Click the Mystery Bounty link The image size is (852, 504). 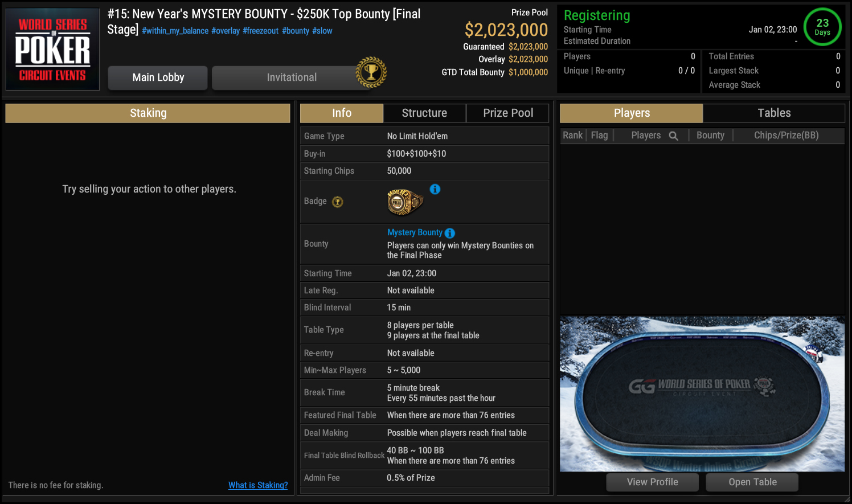click(x=415, y=232)
